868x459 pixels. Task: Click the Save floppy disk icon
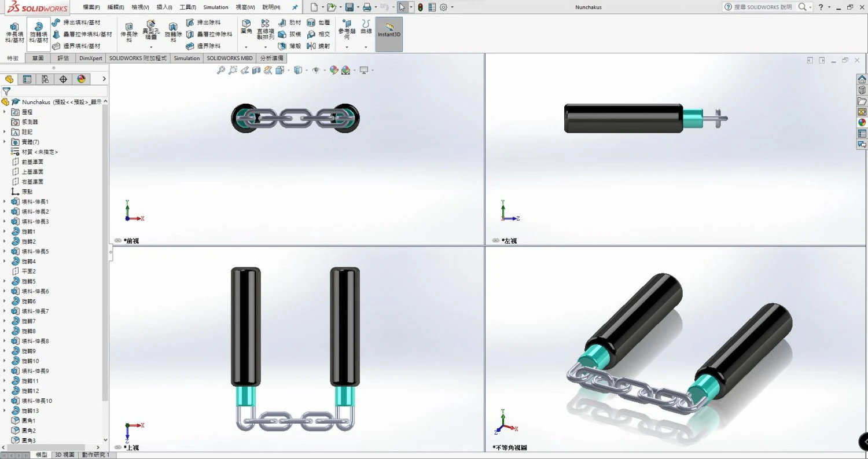349,8
